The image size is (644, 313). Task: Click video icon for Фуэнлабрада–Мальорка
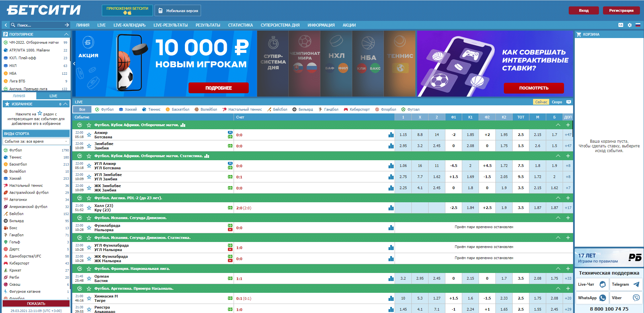point(230,230)
